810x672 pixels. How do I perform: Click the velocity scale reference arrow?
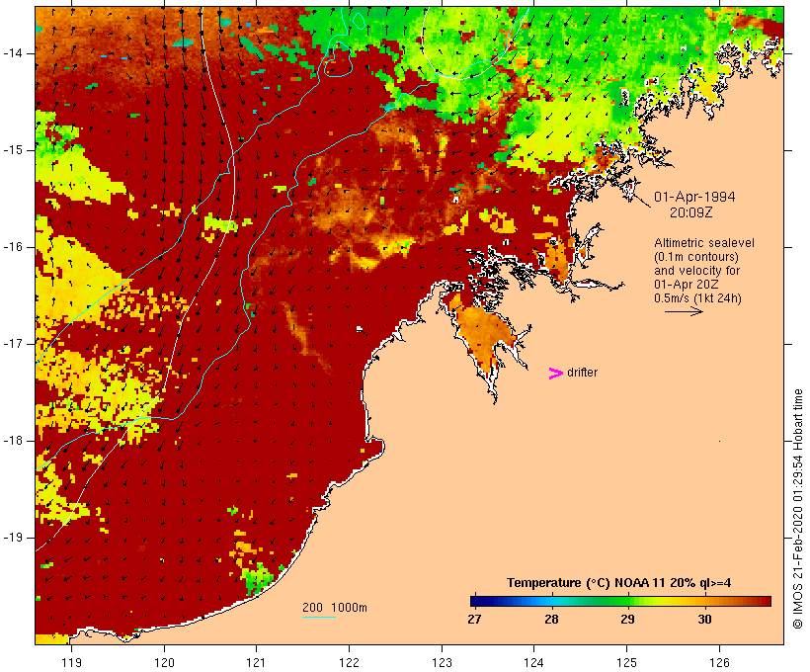coord(684,311)
